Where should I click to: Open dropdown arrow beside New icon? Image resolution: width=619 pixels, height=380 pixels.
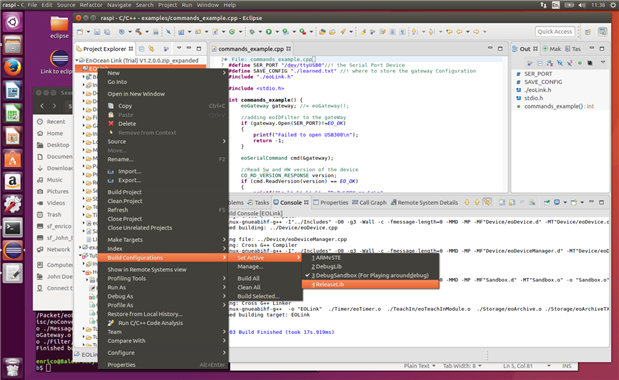[88, 32]
